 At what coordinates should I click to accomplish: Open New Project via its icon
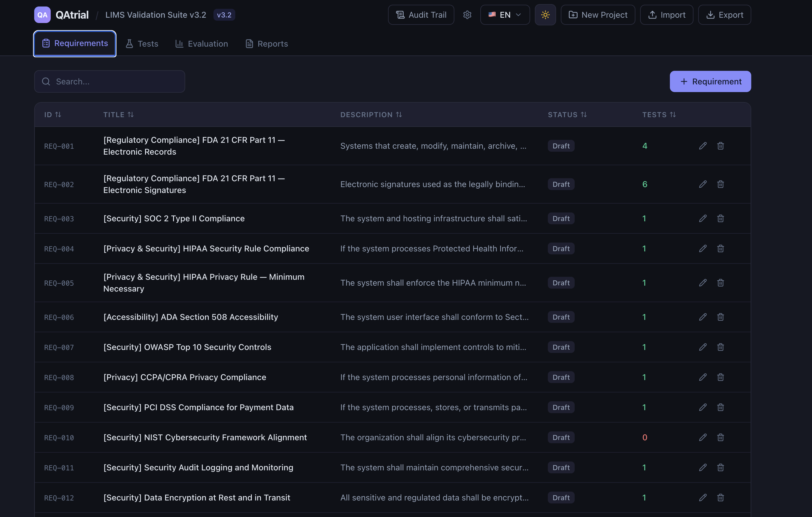tap(573, 14)
